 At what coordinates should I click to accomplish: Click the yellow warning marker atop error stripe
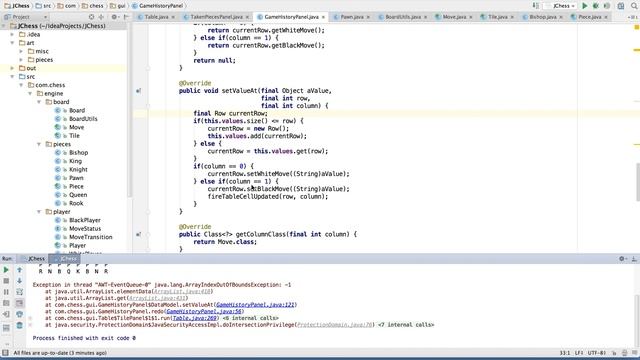click(636, 27)
